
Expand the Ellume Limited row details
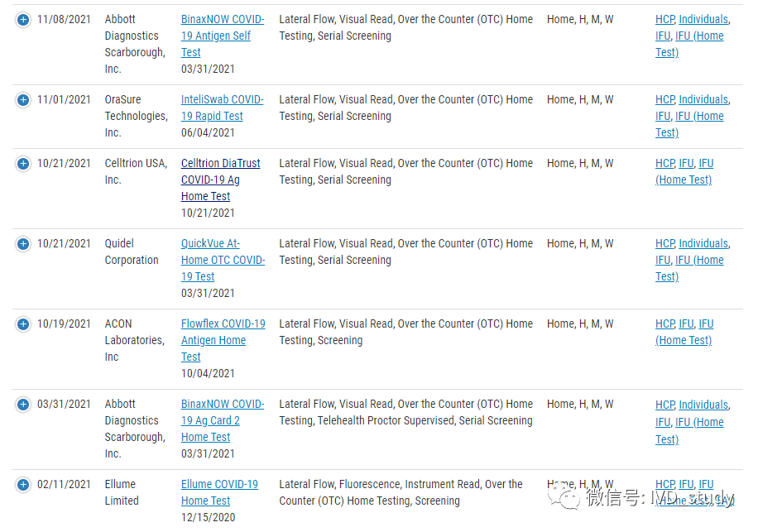point(22,485)
